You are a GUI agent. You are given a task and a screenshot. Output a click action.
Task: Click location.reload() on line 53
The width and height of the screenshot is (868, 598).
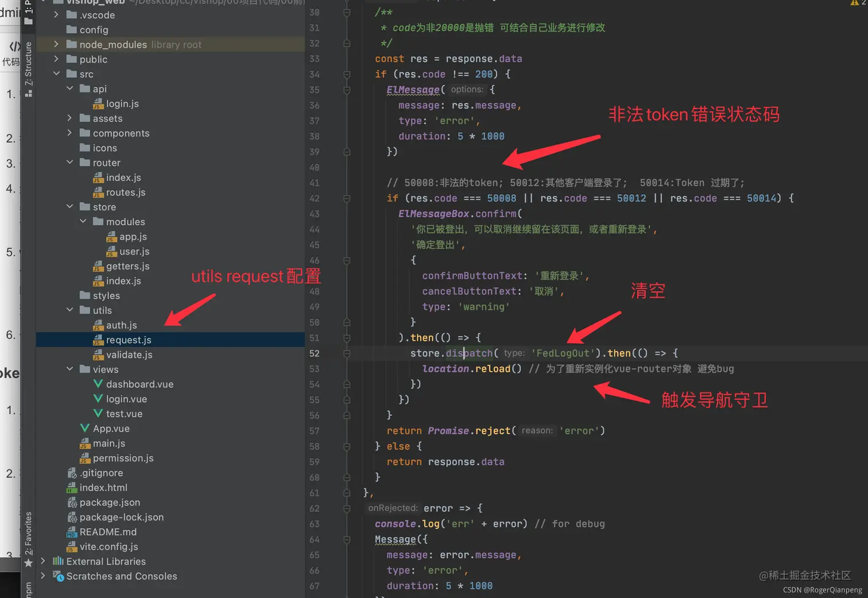472,369
